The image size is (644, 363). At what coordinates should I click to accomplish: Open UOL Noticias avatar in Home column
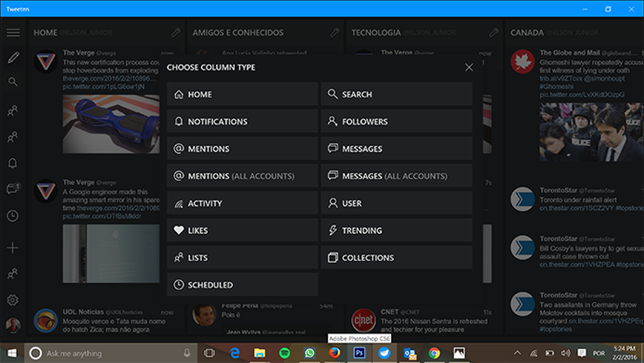tap(46, 320)
